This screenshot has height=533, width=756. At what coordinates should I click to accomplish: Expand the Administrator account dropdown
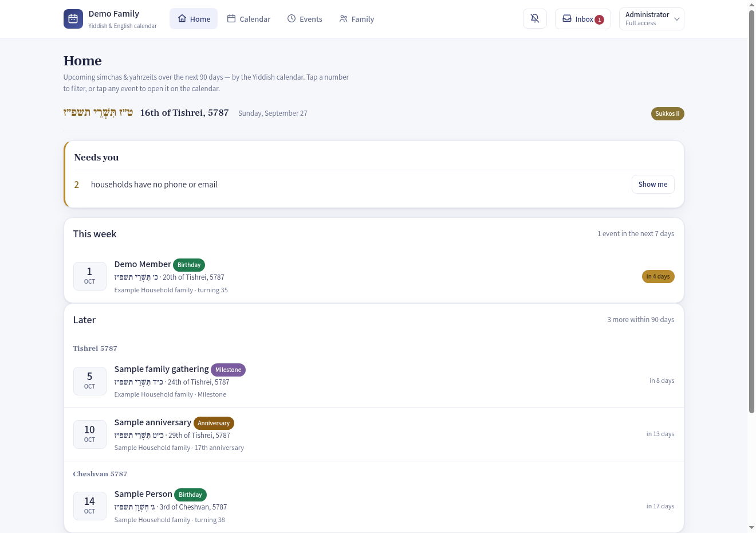click(652, 19)
